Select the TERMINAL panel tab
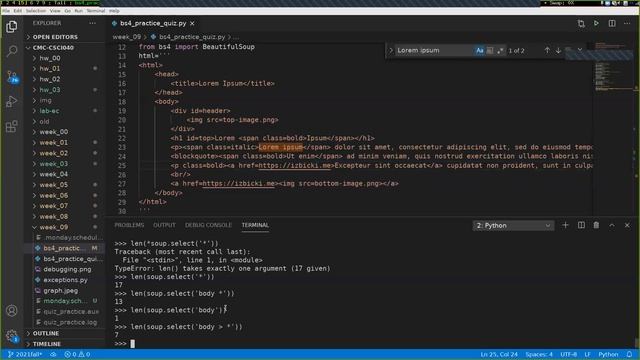This screenshot has height=360, width=640. point(255,225)
